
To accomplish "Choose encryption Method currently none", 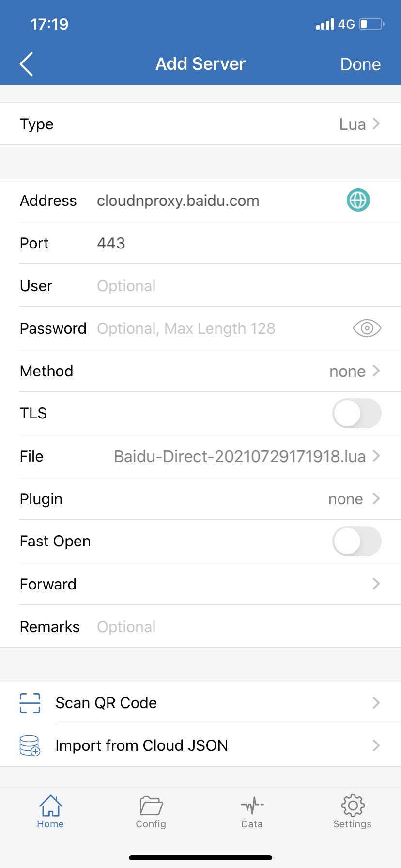I will point(354,371).
